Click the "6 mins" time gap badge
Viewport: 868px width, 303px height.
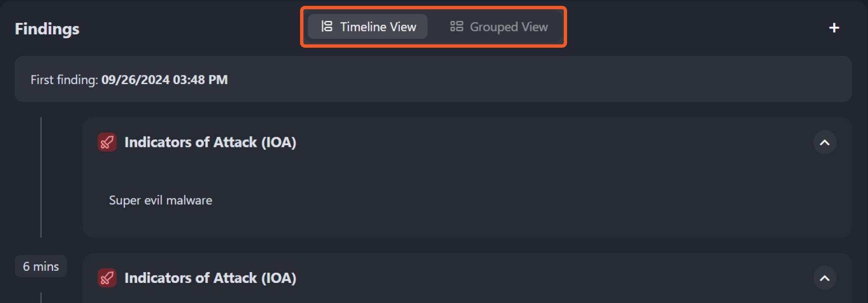click(41, 266)
